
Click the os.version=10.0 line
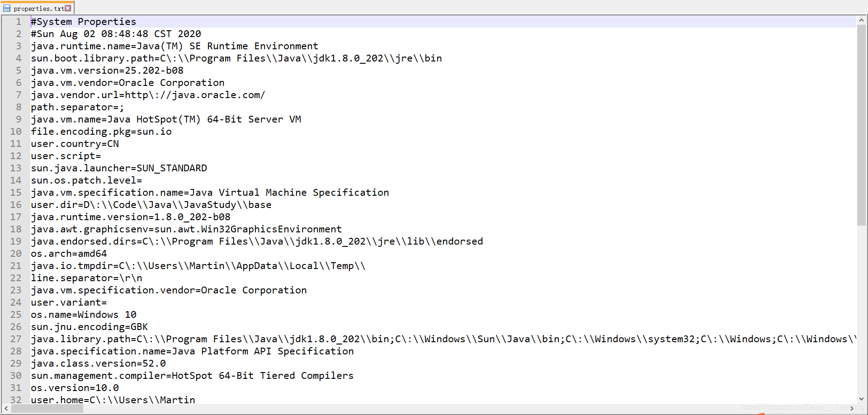coord(75,388)
